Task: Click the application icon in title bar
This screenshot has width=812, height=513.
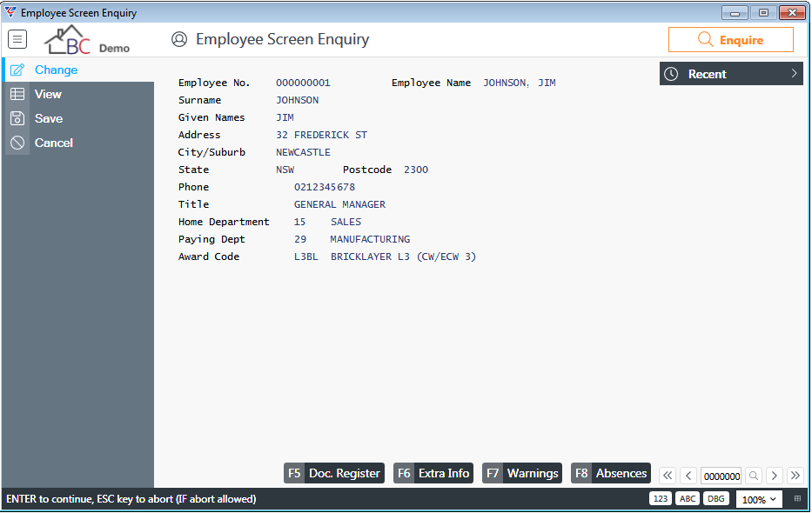Action: pos(10,12)
